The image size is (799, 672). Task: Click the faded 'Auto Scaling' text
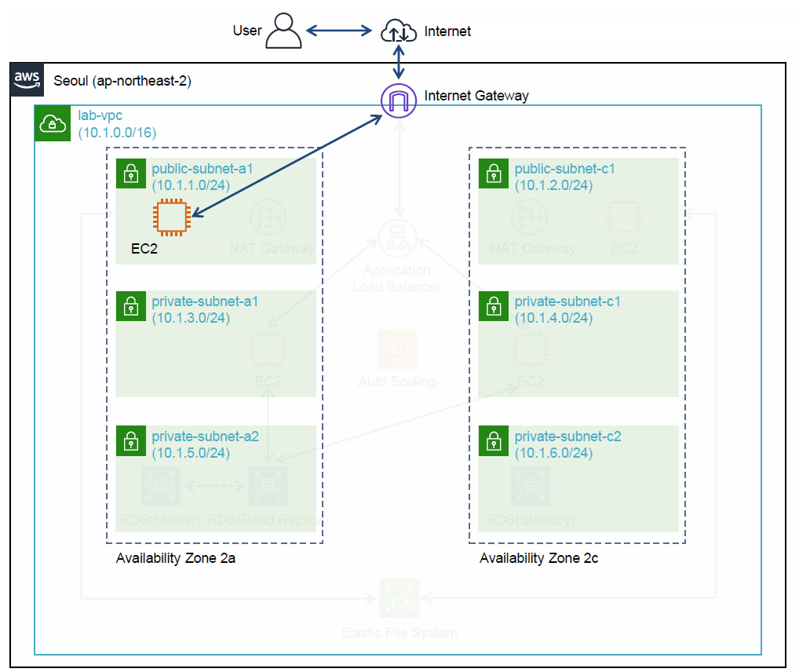tap(397, 382)
